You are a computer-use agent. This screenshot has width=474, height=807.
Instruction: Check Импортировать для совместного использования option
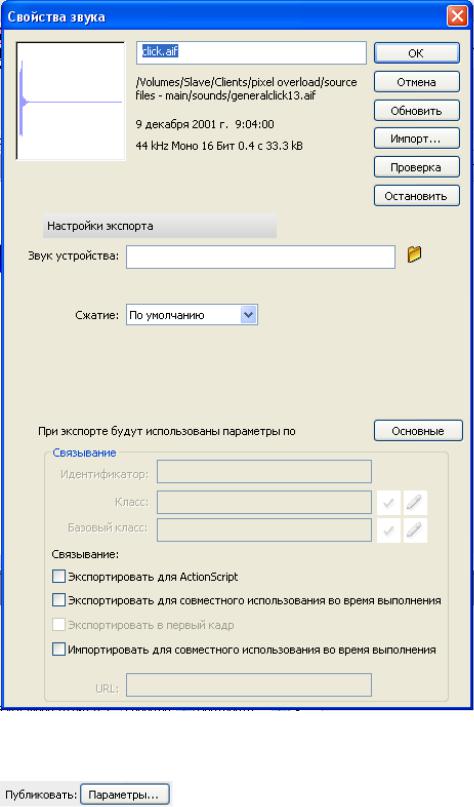point(59,649)
